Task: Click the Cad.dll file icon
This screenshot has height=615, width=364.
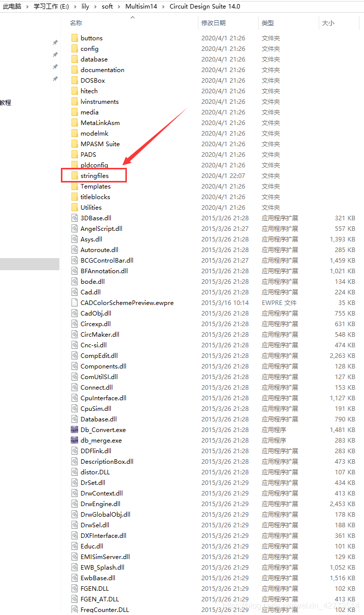Action: pos(75,292)
